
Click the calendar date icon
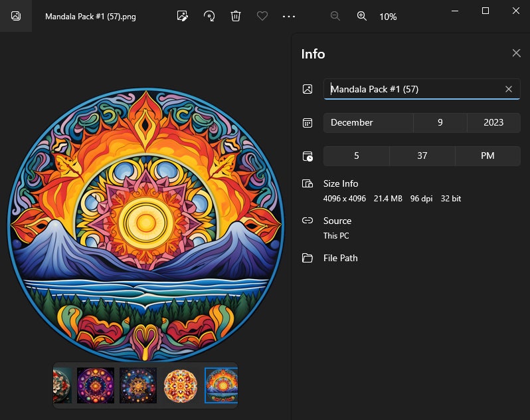pos(308,123)
